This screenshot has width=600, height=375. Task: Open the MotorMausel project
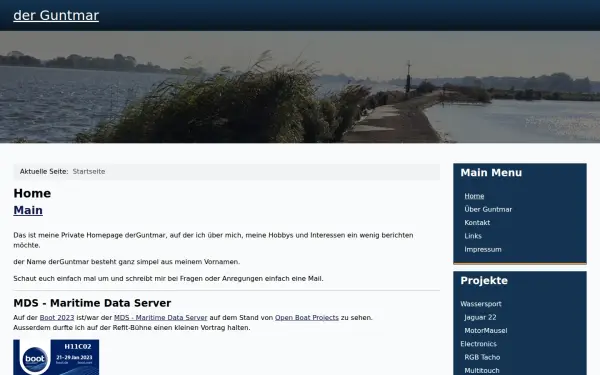(x=486, y=331)
